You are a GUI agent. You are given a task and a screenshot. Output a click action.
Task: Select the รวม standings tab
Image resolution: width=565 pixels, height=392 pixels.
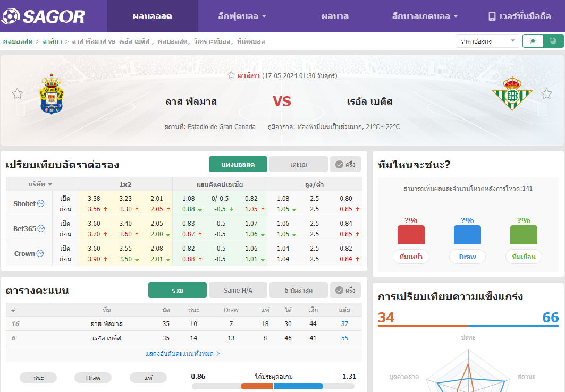point(178,290)
